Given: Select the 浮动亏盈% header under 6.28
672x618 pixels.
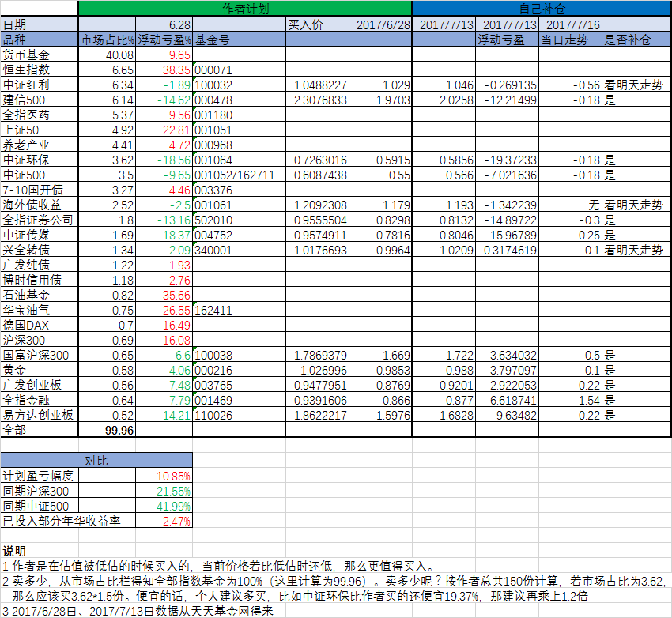Looking at the screenshot, I should (x=164, y=40).
